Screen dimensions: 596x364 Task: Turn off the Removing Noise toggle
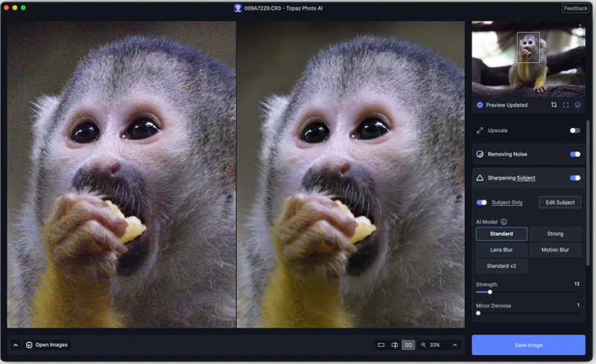click(x=574, y=154)
